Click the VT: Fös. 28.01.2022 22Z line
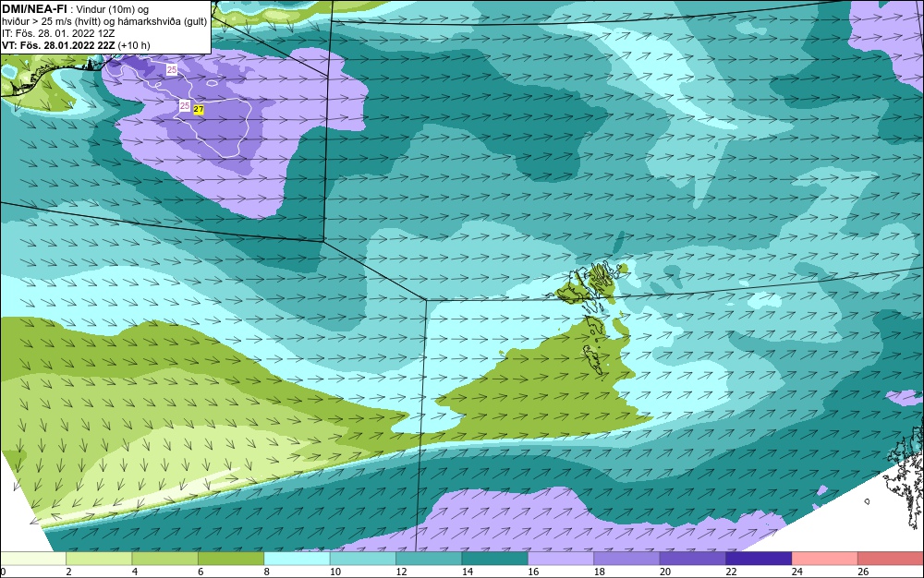 pos(76,45)
